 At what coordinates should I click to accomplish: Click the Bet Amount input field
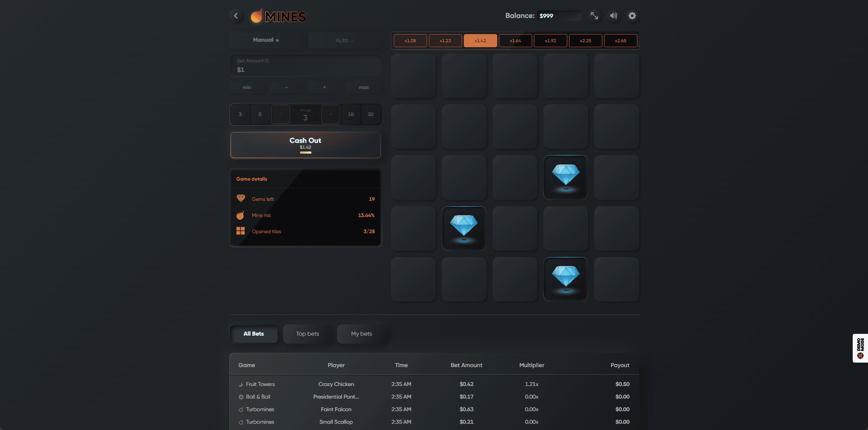pos(306,66)
